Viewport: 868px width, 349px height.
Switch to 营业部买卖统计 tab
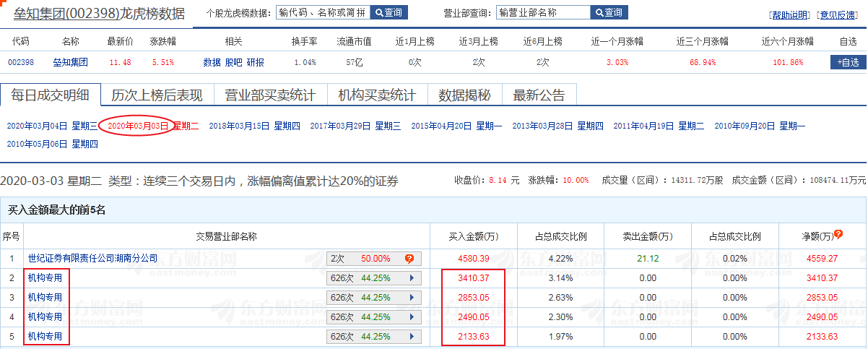click(x=270, y=95)
